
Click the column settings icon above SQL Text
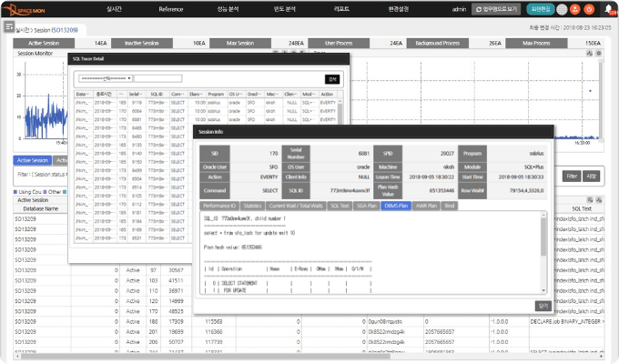[x=598, y=200]
